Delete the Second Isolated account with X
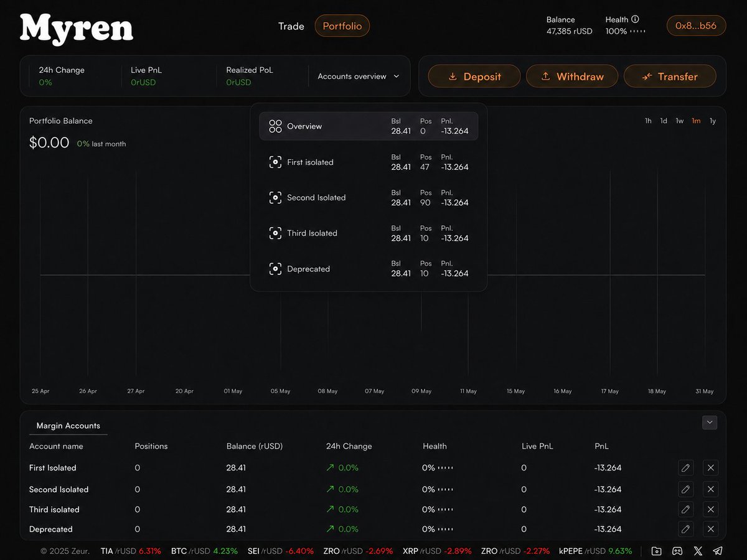 (710, 489)
